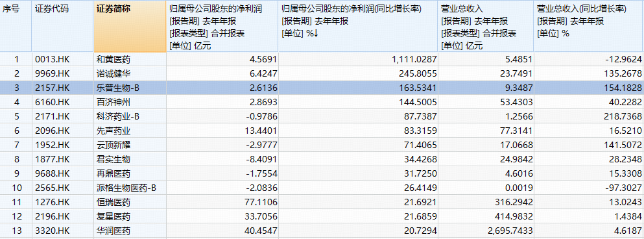
Task: Select stock code 2096.HK
Action: point(52,131)
